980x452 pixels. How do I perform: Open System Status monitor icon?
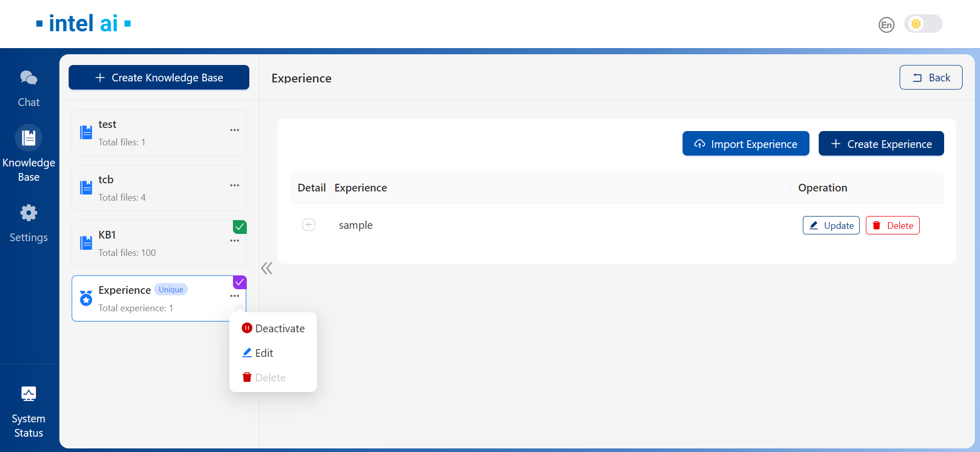pos(29,394)
